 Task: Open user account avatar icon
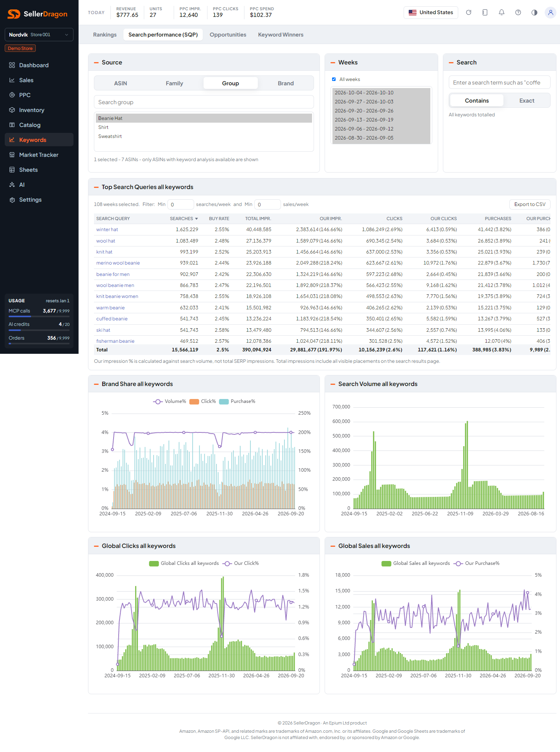(x=551, y=13)
